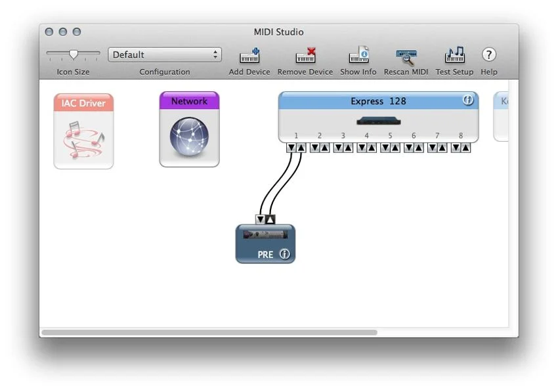The height and width of the screenshot is (392, 558).
Task: Click the Express 128 port 7 up arrow
Action: tap(442, 148)
